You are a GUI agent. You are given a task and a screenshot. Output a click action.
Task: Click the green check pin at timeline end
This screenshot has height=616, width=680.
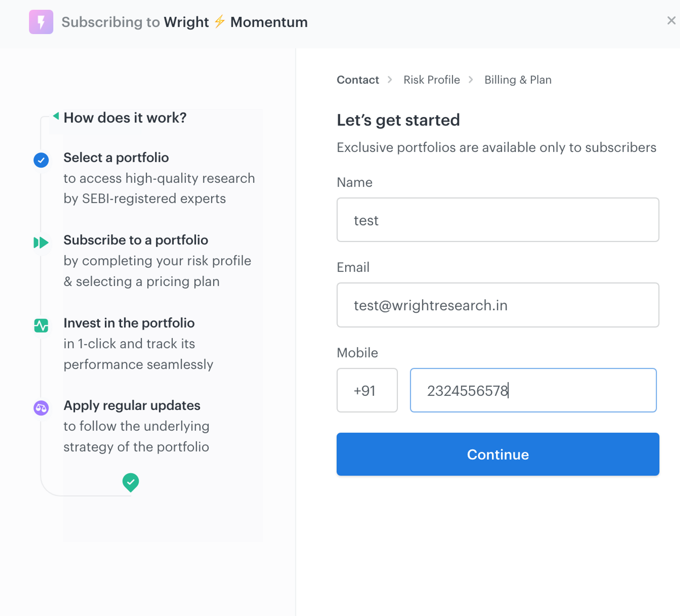131,482
